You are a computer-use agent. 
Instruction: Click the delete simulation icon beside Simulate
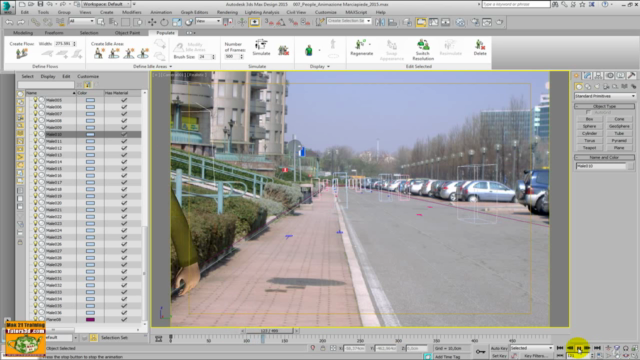point(283,50)
